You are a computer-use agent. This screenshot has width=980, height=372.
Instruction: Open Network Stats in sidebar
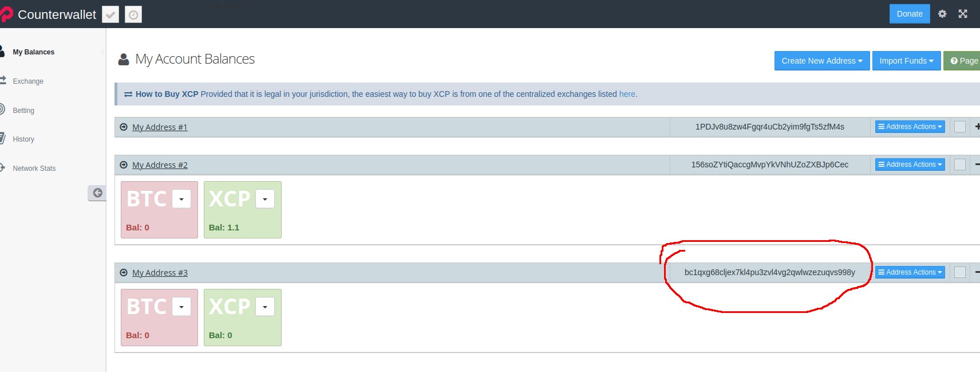tap(34, 169)
